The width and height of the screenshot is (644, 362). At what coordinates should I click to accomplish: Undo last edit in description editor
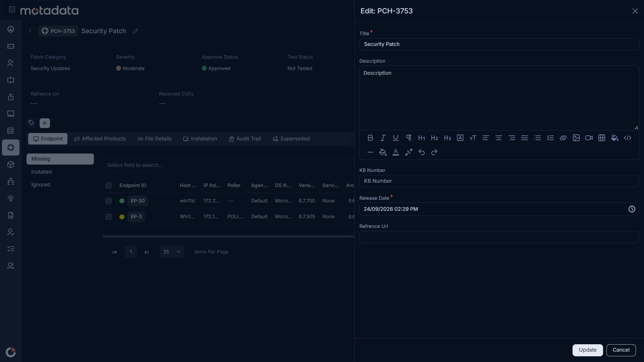point(422,152)
